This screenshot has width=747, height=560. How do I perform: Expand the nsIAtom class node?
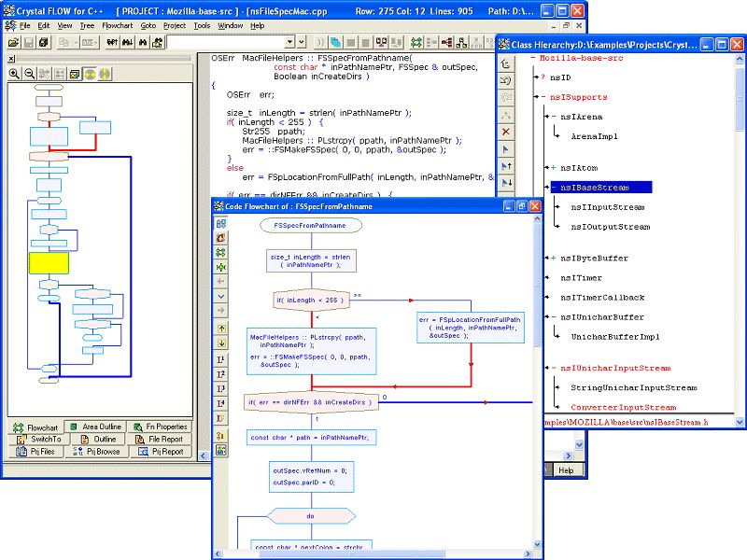(553, 167)
